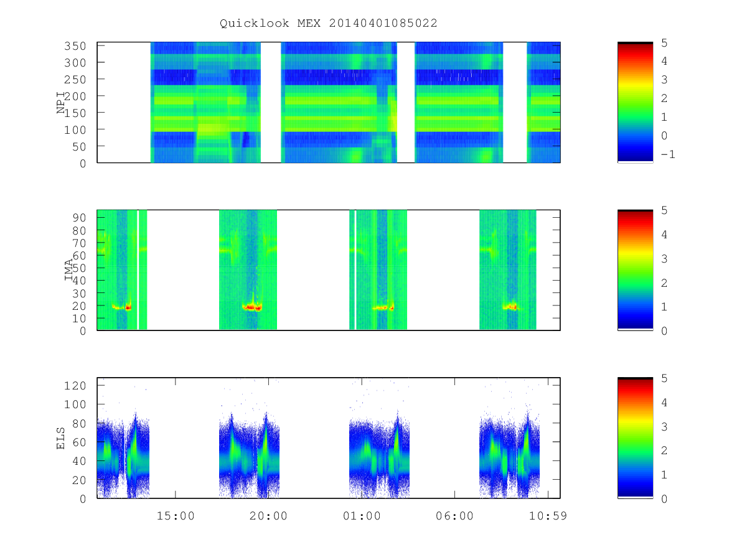Click the '15:00' time axis label
This screenshot has height=560, width=747.
click(176, 516)
